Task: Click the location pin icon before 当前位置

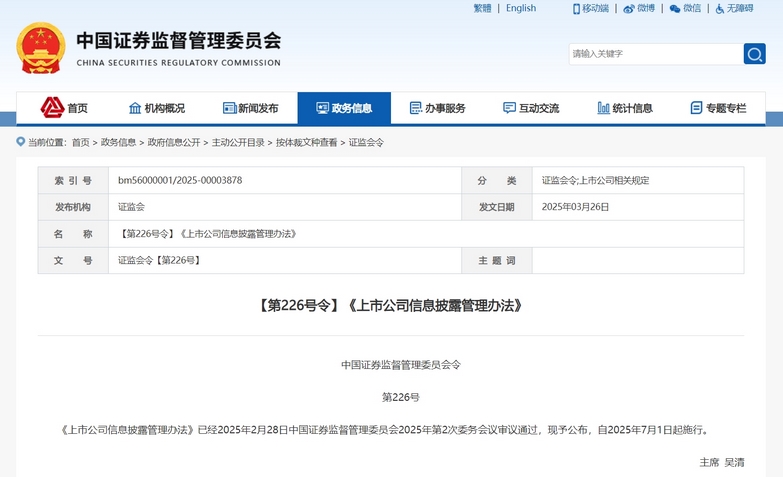Action: pos(20,143)
